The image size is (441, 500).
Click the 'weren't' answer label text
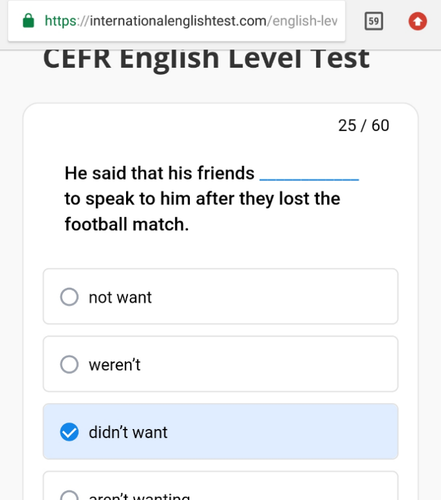tap(115, 364)
